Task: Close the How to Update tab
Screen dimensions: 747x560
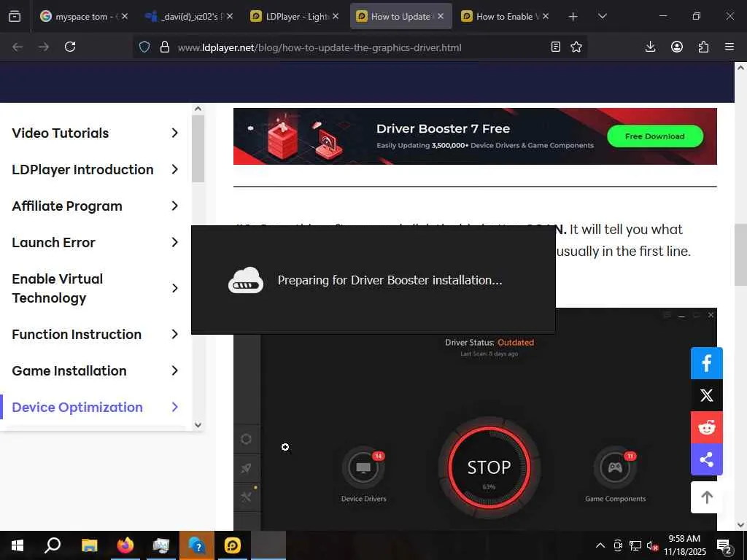Action: tap(441, 16)
